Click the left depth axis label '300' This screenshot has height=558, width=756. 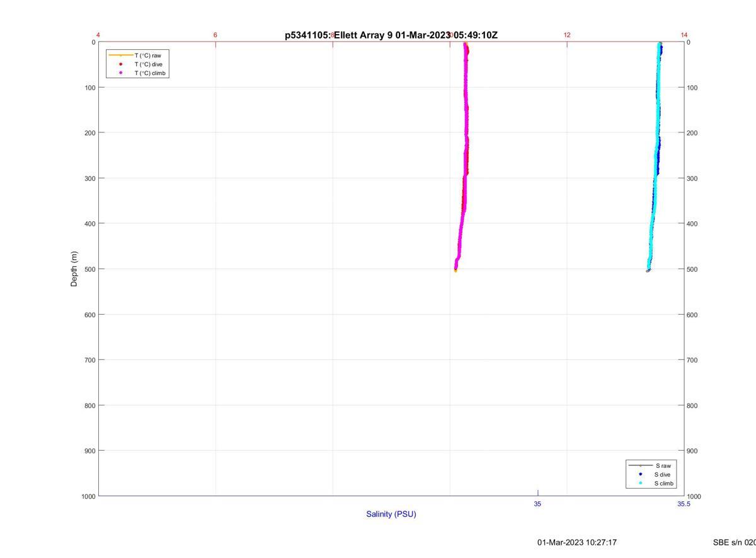90,178
